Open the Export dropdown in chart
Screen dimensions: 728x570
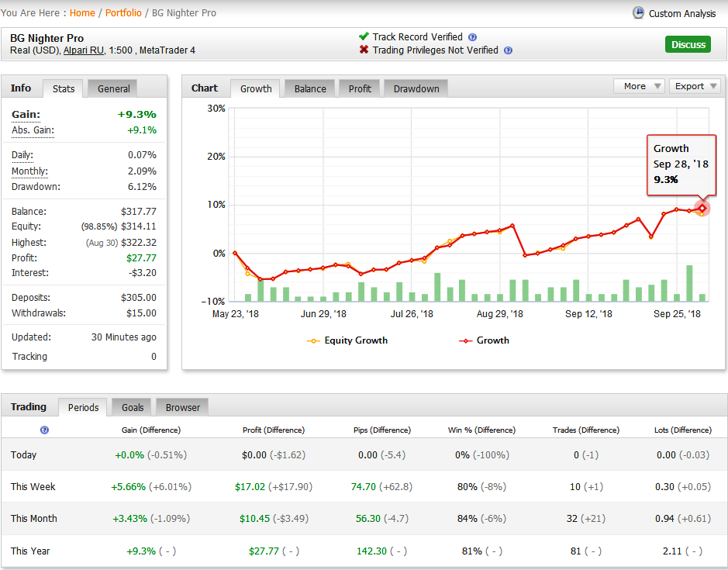pyautogui.click(x=695, y=86)
